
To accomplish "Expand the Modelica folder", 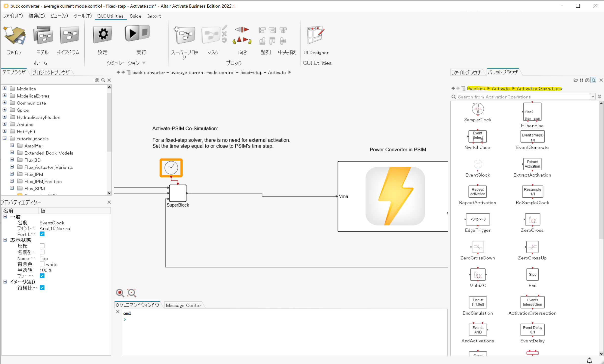I will click(x=5, y=88).
